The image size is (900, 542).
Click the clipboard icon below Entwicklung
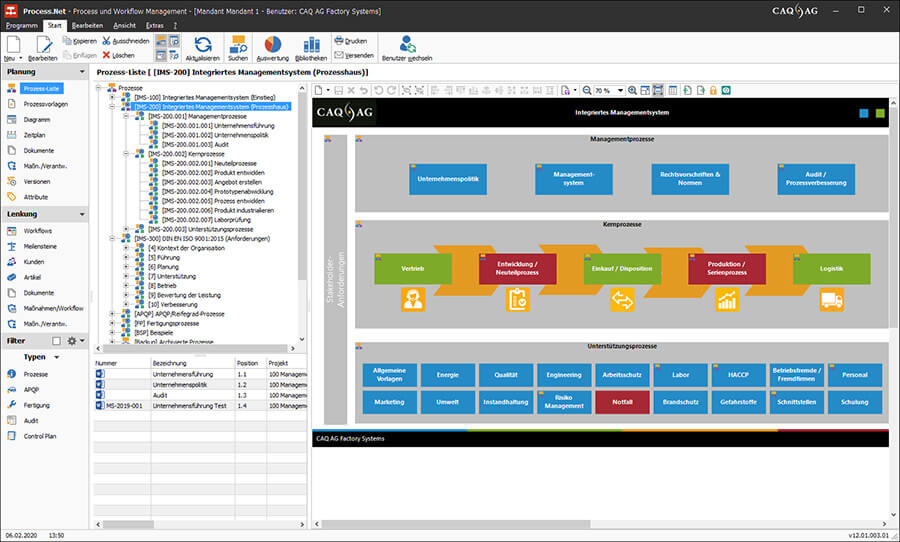pyautogui.click(x=518, y=299)
